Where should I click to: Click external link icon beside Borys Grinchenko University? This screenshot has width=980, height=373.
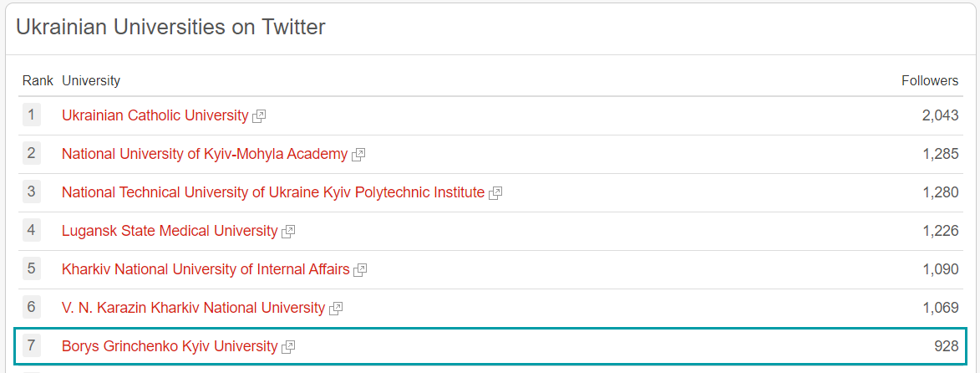click(x=288, y=347)
